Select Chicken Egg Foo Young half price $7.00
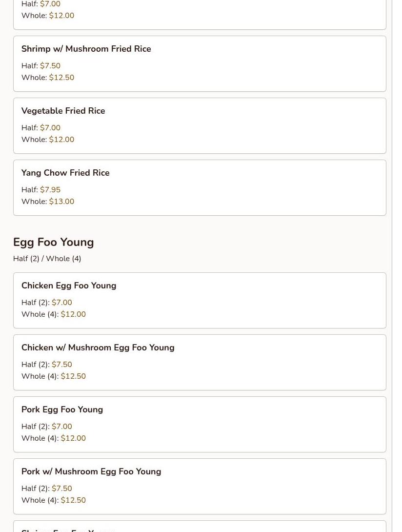This screenshot has width=402, height=532. pos(62,303)
